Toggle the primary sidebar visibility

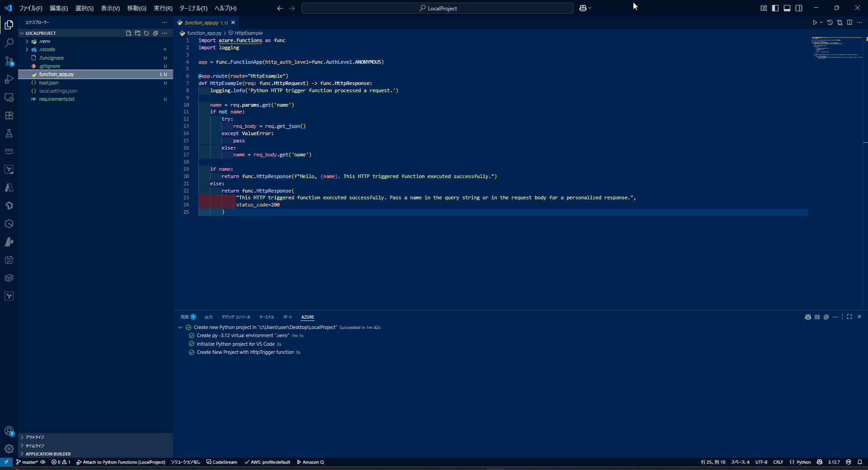(775, 8)
